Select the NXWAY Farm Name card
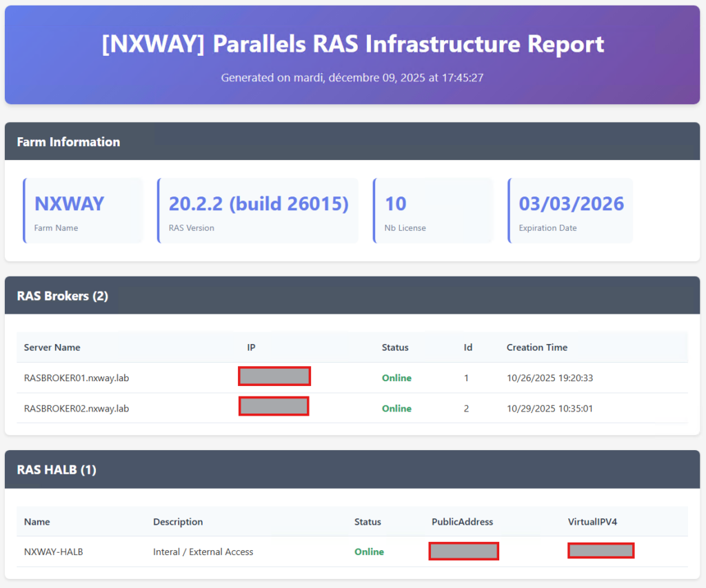Viewport: 706px width, 588px height. point(83,211)
